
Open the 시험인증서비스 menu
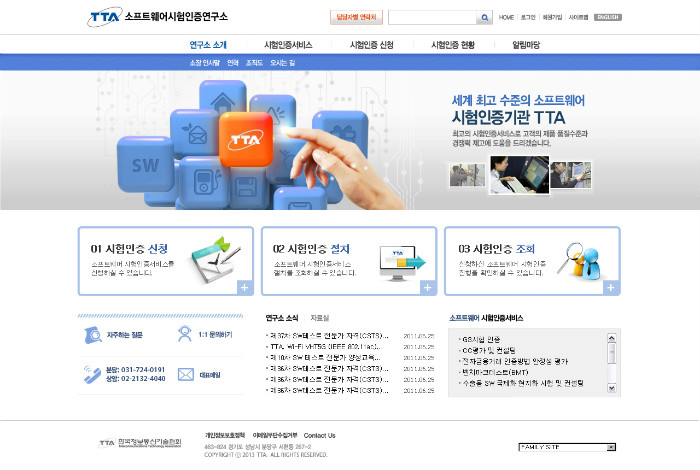pos(288,45)
